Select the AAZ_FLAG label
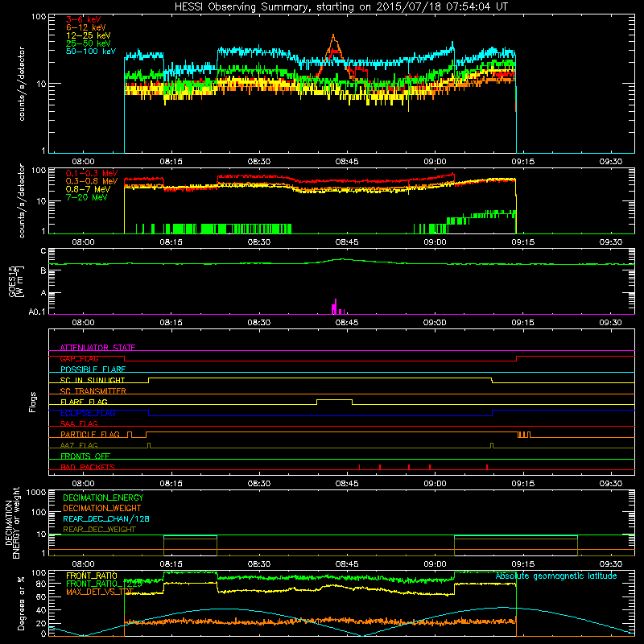The width and height of the screenshot is (644, 644). (79, 445)
